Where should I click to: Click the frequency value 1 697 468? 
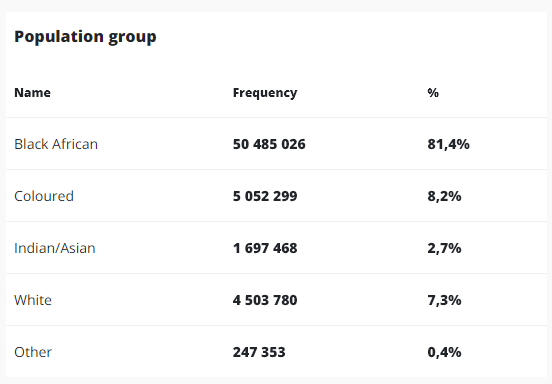[x=265, y=248]
